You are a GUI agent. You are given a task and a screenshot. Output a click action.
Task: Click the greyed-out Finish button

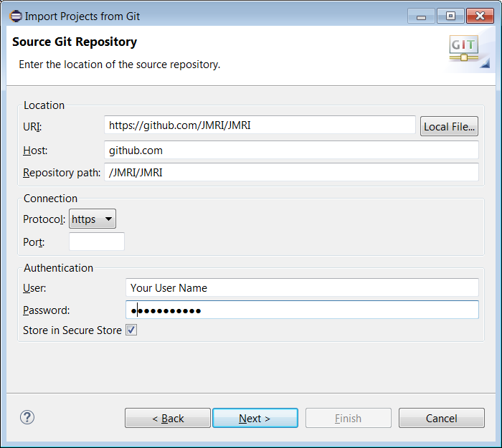(348, 419)
